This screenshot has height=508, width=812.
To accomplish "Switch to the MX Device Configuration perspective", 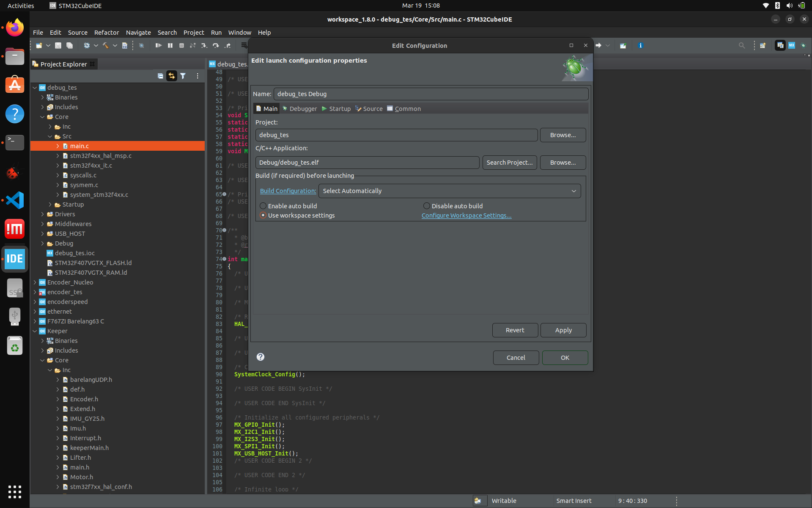I will (x=792, y=45).
